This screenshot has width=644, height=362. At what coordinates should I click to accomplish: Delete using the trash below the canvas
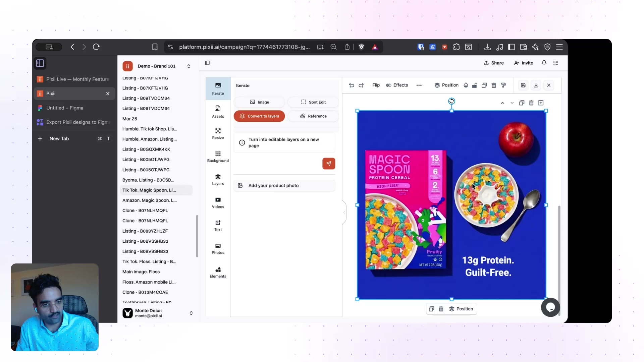(441, 309)
